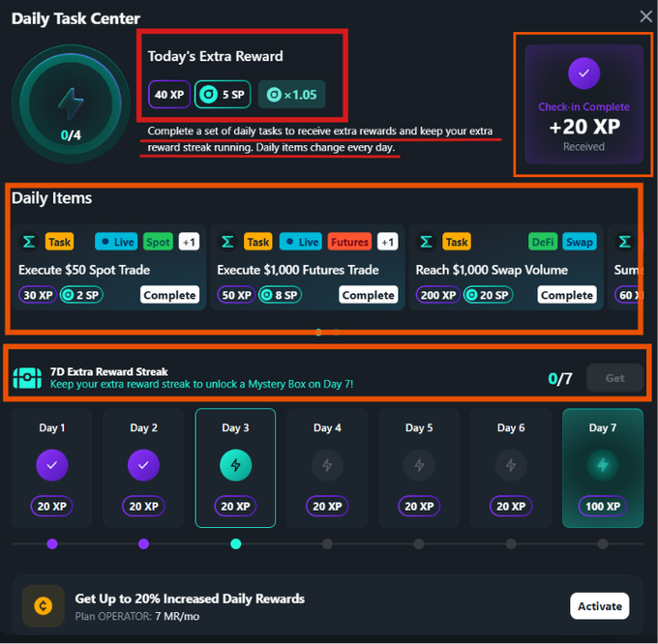The width and height of the screenshot is (658, 644).
Task: Click the sigma icon on the partially hidden fourth card
Action: click(624, 242)
